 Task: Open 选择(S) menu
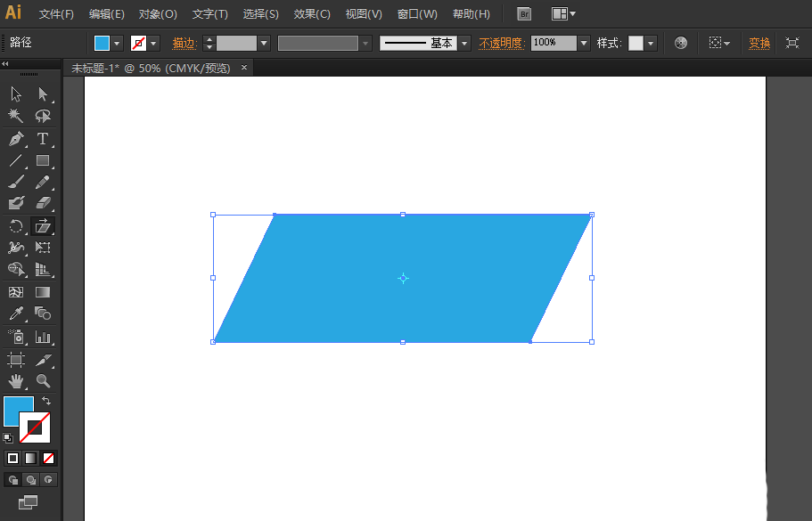(261, 14)
